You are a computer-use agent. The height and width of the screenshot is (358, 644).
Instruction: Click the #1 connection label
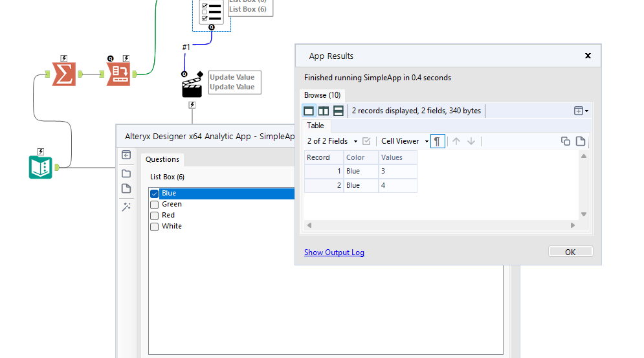[x=186, y=47]
